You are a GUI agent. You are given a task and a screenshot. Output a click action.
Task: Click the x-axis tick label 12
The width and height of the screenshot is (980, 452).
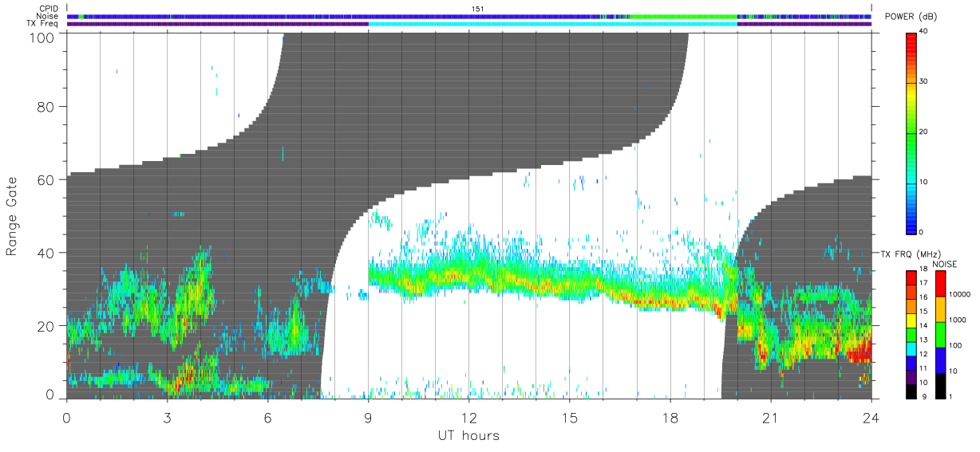[x=469, y=417]
